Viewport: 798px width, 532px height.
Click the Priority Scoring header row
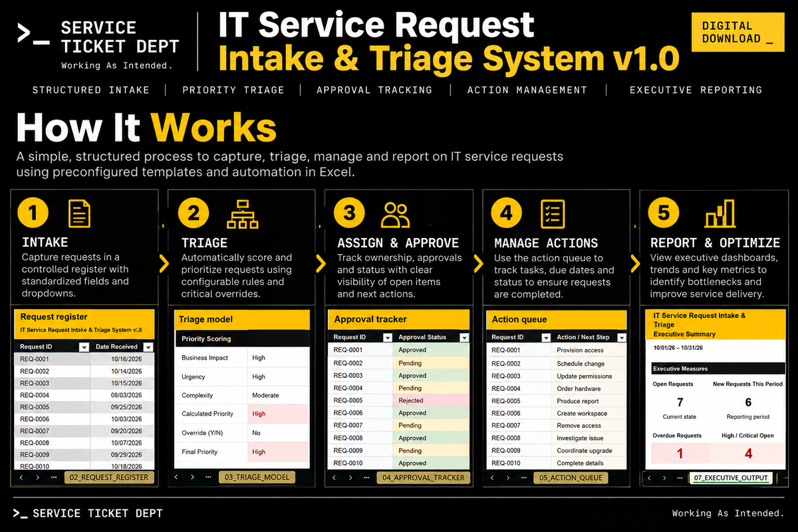tap(242, 338)
